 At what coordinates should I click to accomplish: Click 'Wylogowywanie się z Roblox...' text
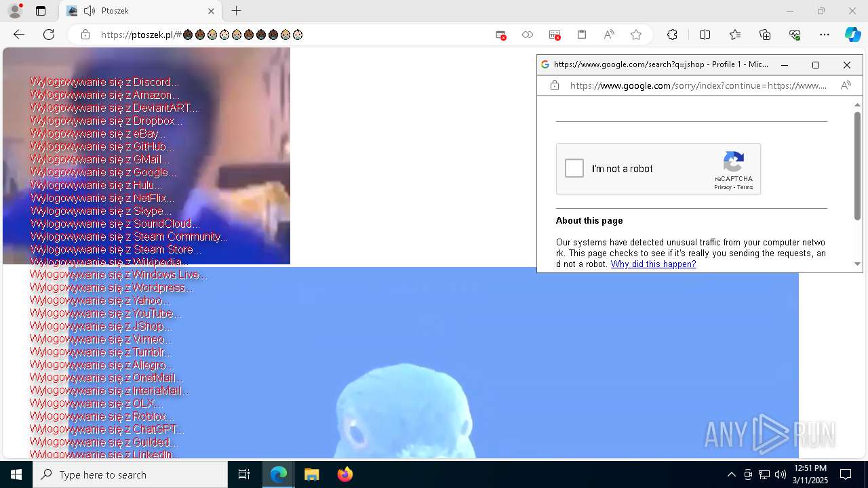pos(102,416)
